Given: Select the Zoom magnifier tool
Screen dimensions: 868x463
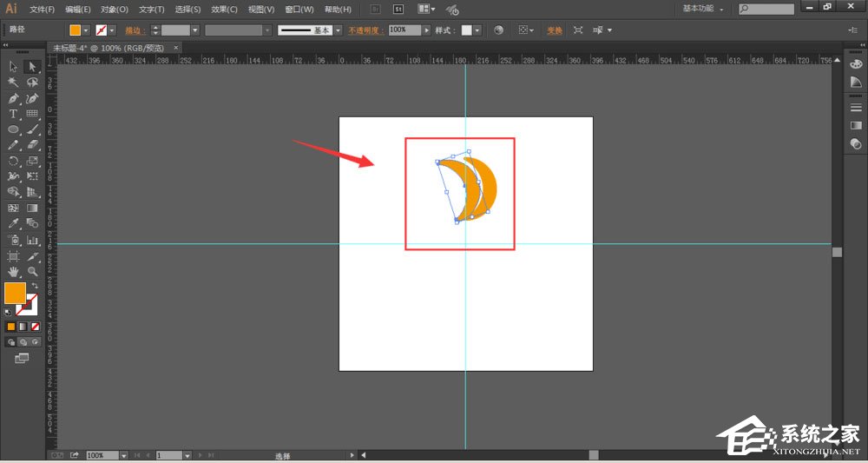Looking at the screenshot, I should tap(32, 271).
